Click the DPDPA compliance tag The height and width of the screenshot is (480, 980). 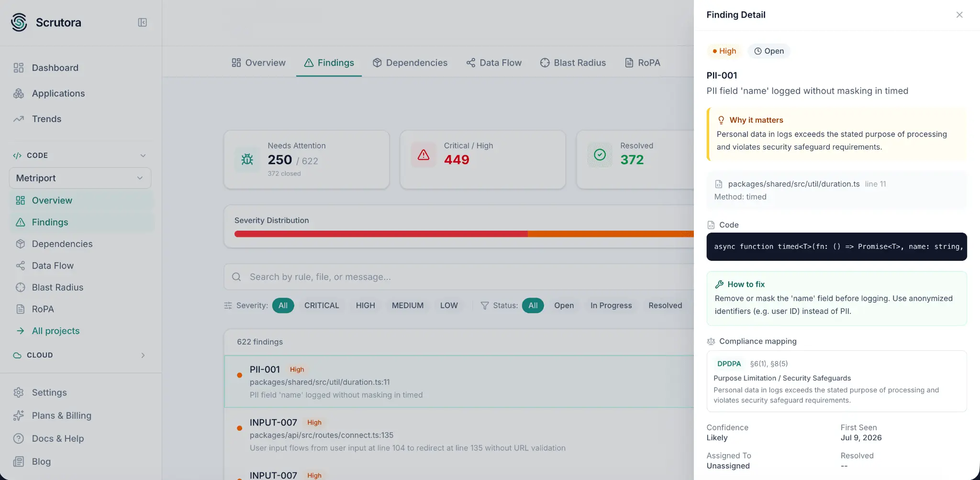coord(729,364)
